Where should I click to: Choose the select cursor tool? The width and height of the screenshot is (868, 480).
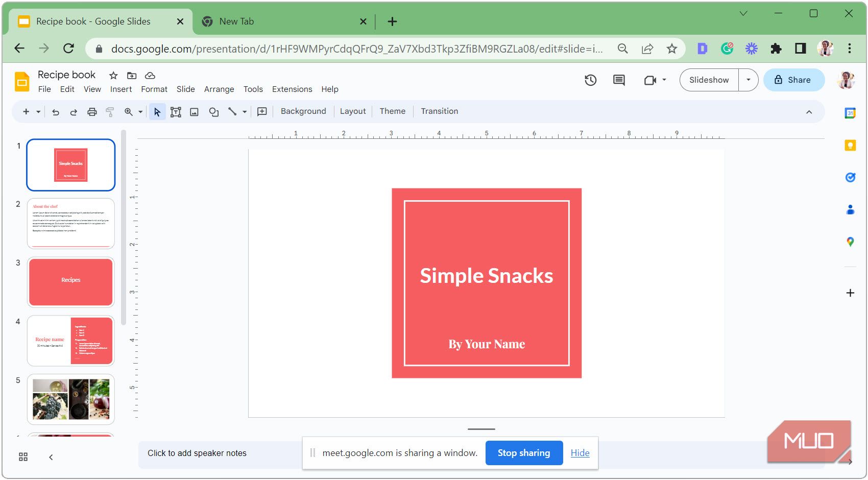[157, 112]
